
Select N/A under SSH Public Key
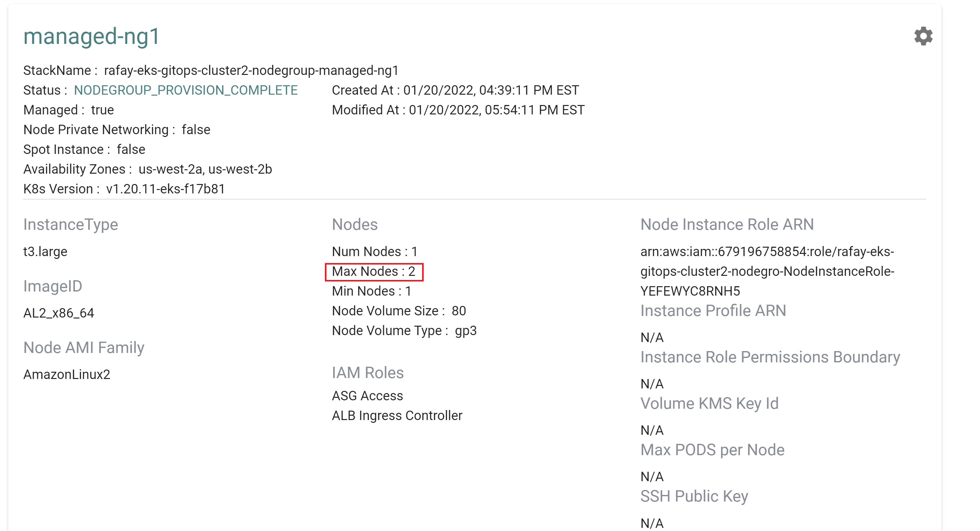pos(652,524)
